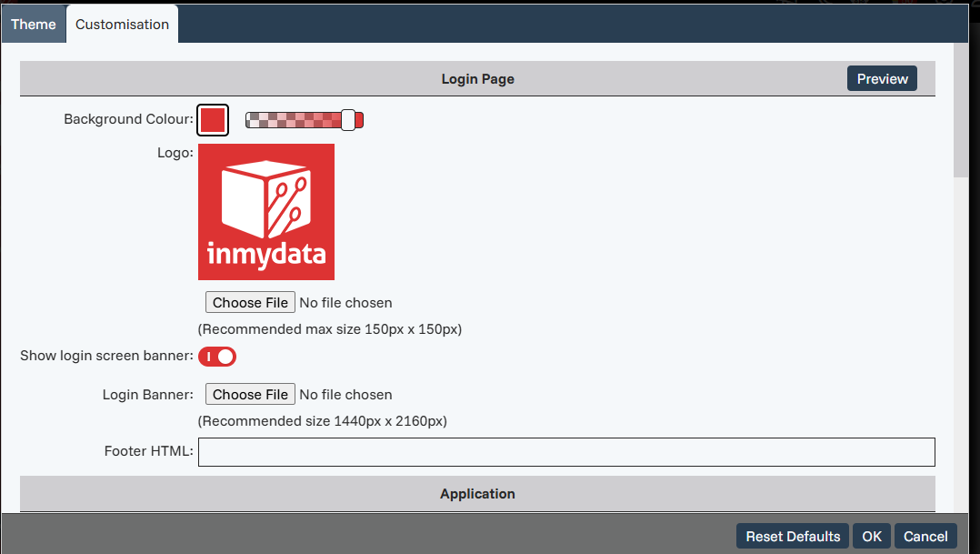The width and height of the screenshot is (980, 554).
Task: Switch to the Theme tab
Action: click(x=33, y=25)
